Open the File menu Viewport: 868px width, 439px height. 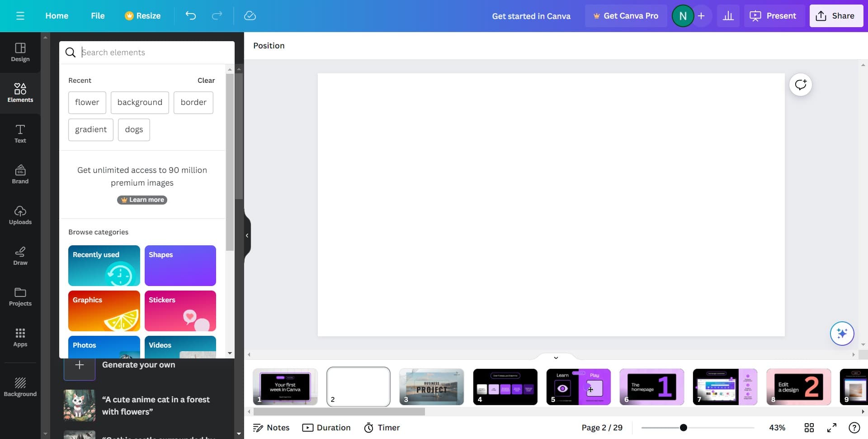click(98, 15)
